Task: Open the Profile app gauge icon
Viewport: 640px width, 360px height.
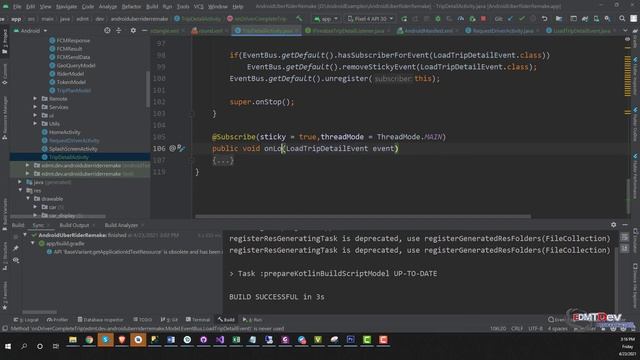Action: pos(460,19)
